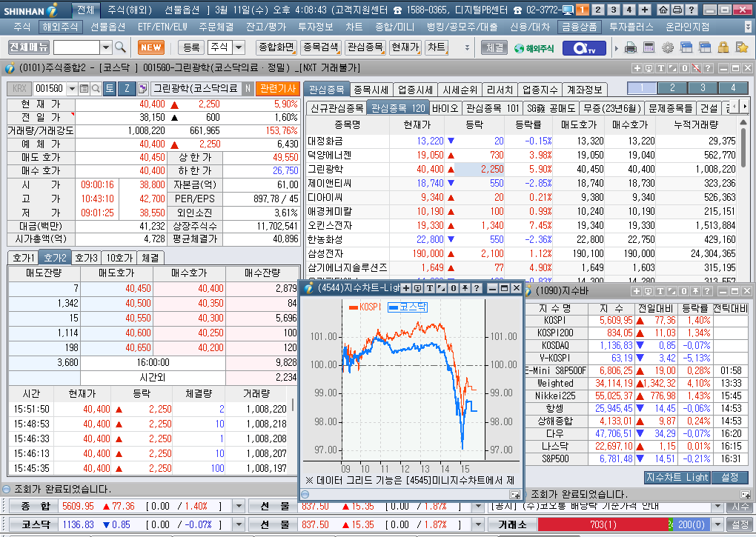
Task: Click plus icon in 지수차트-Light window title
Action: 406,288
